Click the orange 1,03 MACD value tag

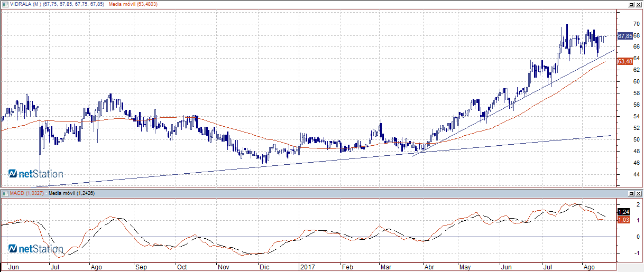pos(623,220)
